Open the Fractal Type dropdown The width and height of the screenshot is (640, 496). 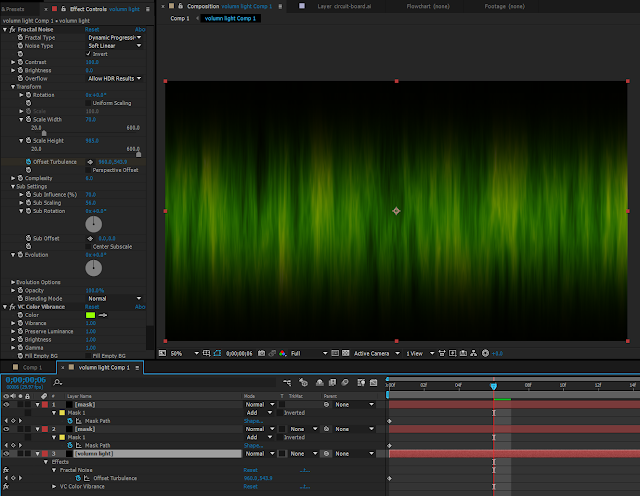pos(114,37)
